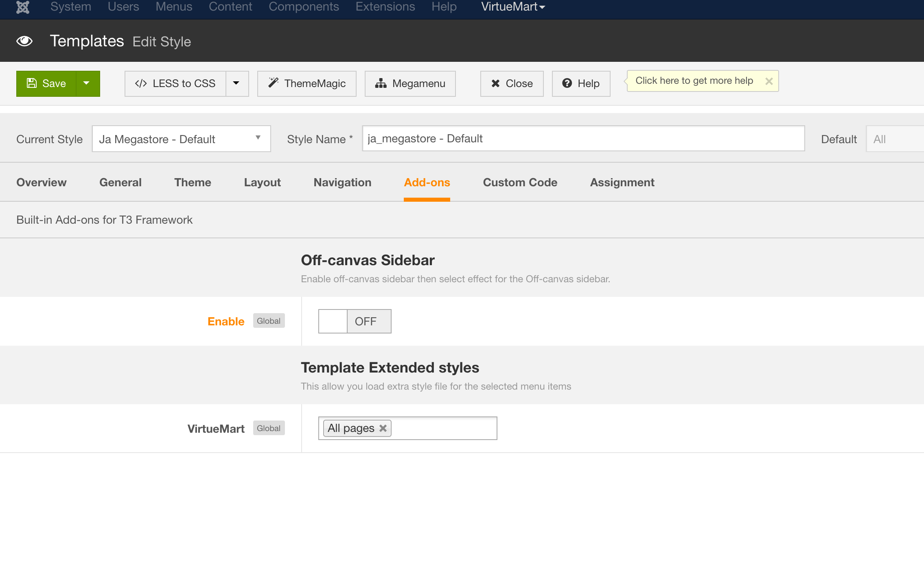Click the Close toolbar button
924x571 pixels.
click(512, 83)
